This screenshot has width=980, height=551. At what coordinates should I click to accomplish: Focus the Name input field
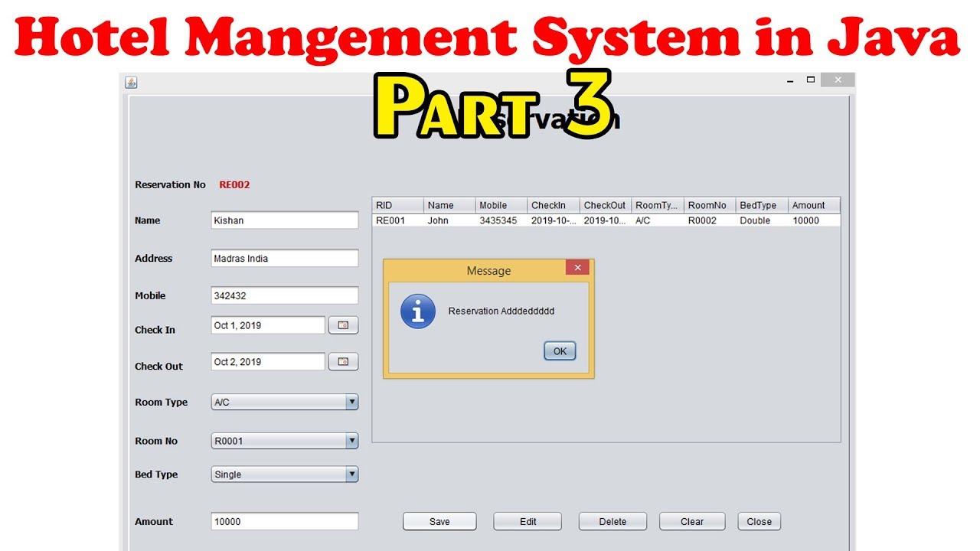pos(285,220)
